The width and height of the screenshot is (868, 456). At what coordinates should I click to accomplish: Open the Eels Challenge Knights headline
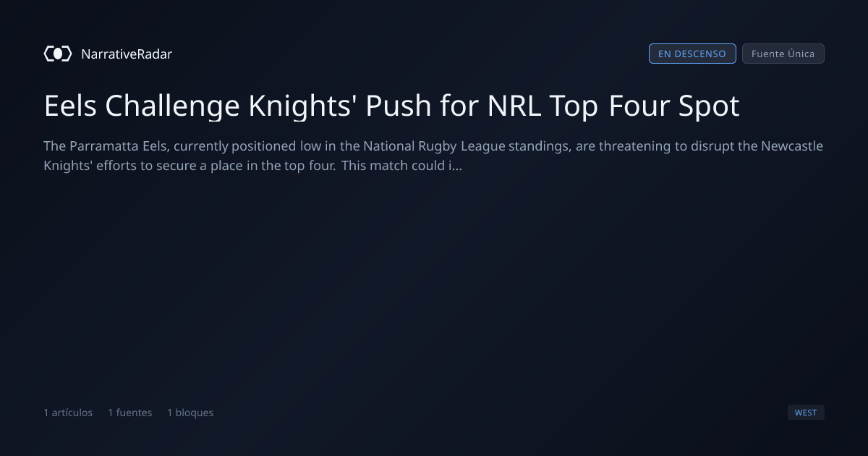click(x=391, y=106)
